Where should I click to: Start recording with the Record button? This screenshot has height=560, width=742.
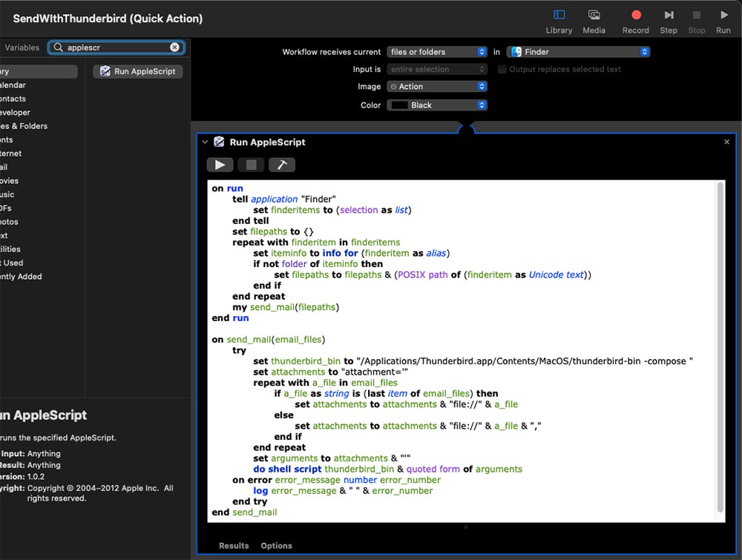[636, 22]
